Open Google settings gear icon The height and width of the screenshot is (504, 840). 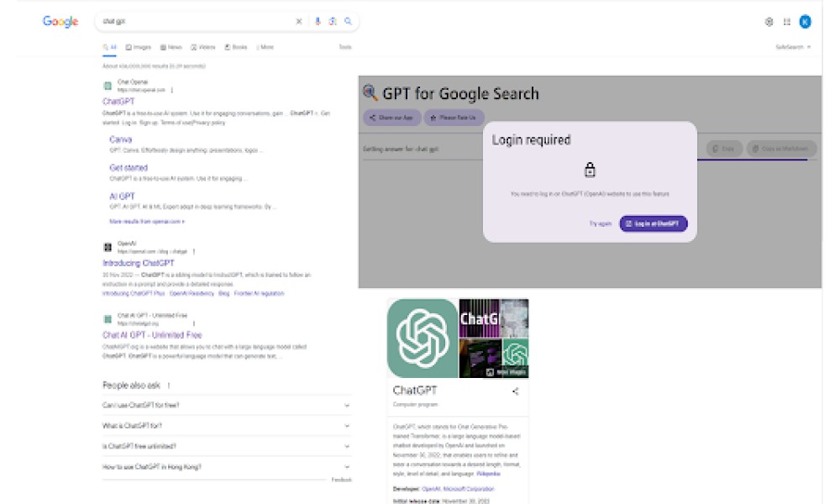click(769, 22)
